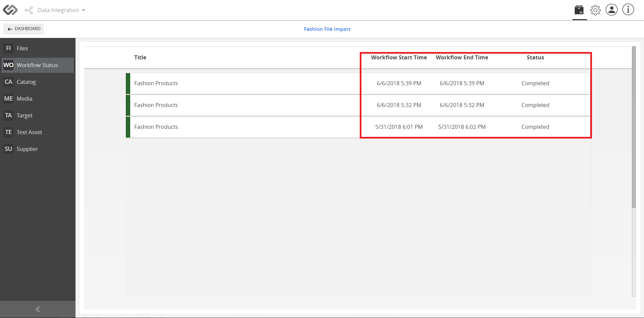
Task: Select Files in the sidebar
Action: click(37, 48)
